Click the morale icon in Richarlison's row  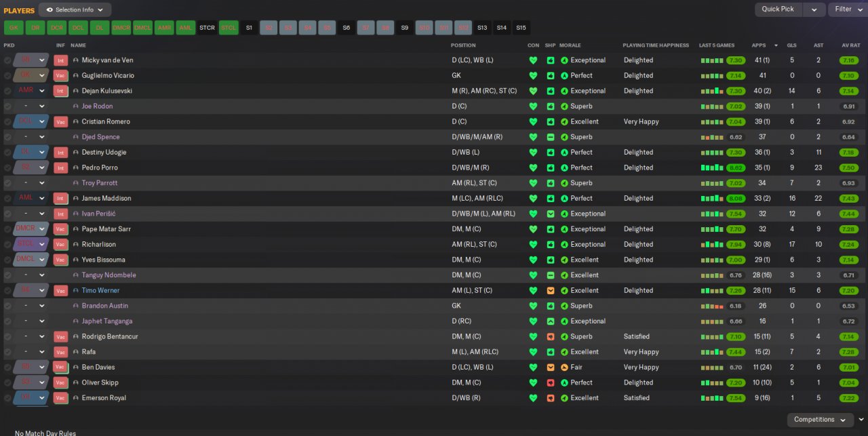coord(564,244)
